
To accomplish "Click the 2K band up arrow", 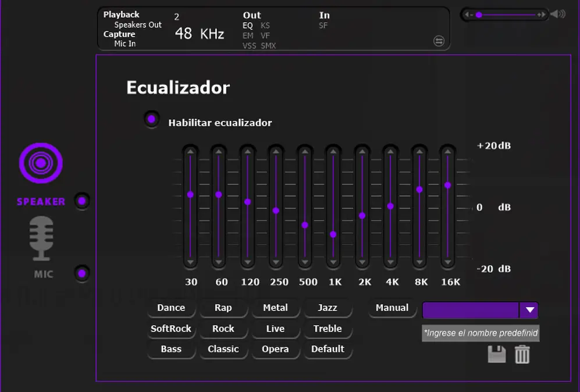I will [x=362, y=152].
